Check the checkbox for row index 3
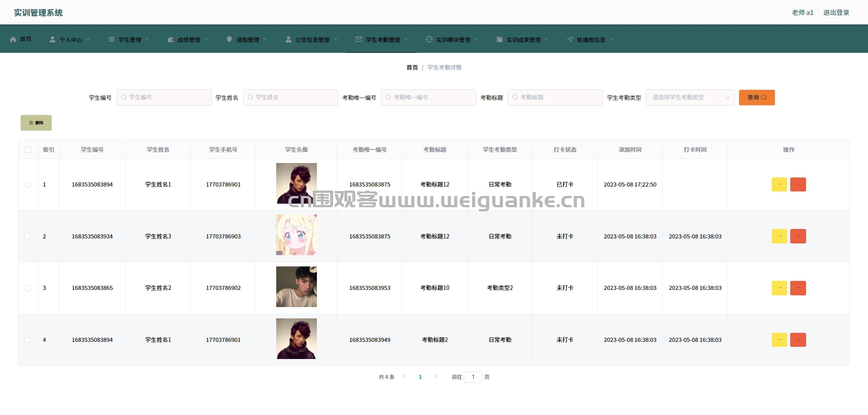This screenshot has height=415, width=868. [x=28, y=288]
